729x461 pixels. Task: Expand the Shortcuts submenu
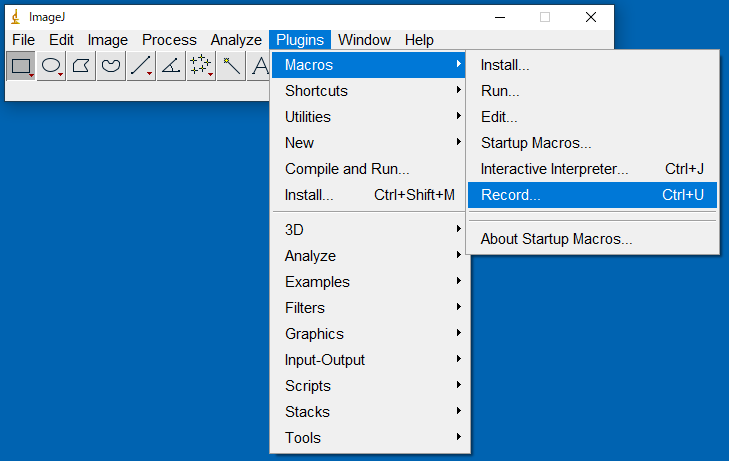click(370, 91)
